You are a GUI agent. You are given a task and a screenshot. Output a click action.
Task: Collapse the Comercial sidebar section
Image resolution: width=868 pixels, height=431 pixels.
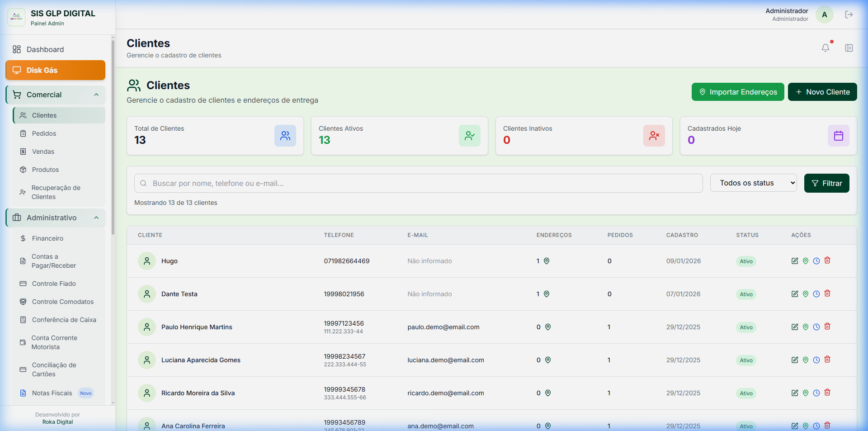[x=96, y=95]
